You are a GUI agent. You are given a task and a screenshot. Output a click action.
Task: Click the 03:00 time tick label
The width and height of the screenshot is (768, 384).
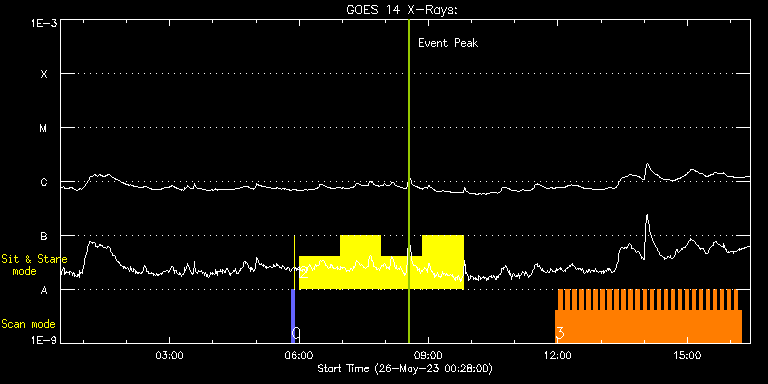tap(169, 355)
